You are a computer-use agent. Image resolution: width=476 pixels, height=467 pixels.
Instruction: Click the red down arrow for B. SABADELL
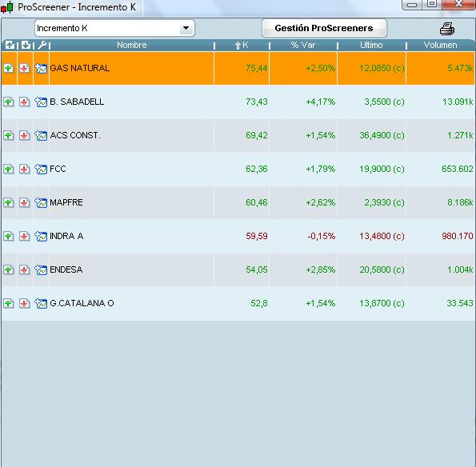pyautogui.click(x=25, y=102)
